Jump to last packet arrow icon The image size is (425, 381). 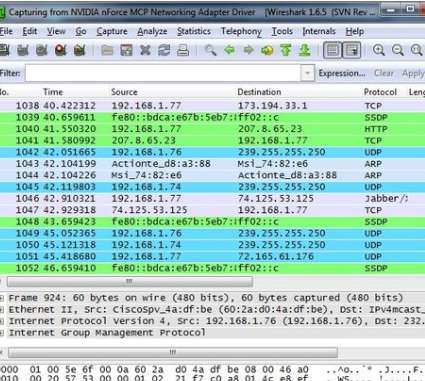pos(304,50)
